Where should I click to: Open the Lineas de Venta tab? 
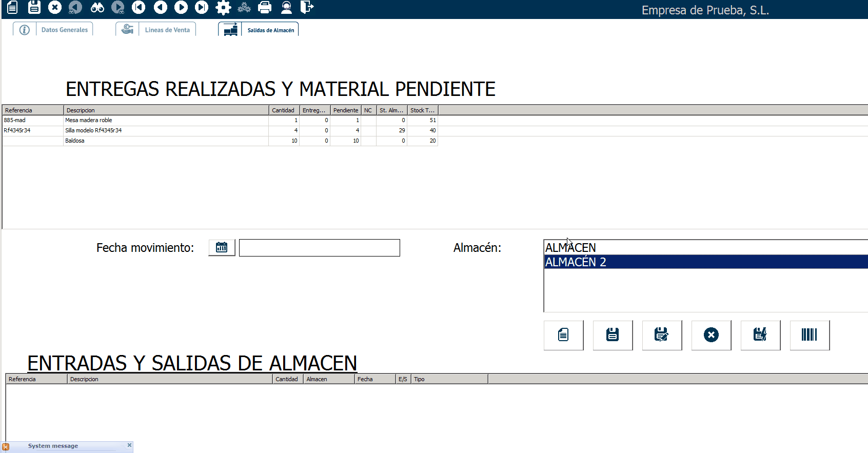pos(167,30)
